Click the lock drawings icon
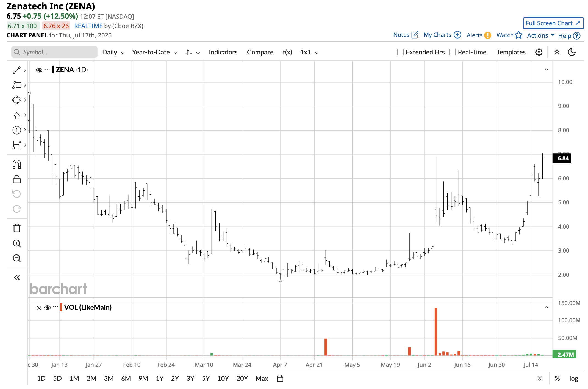Image resolution: width=588 pixels, height=389 pixels. (17, 179)
